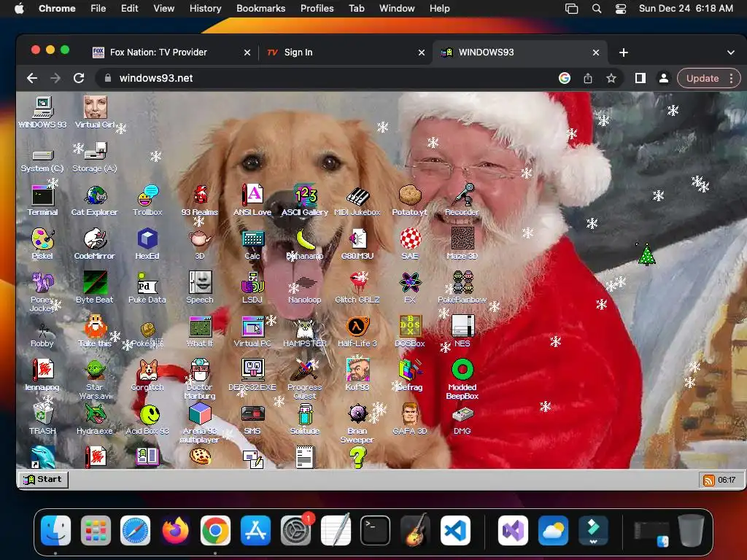Screen dimensions: 747x560
Task: Switch to the Sign In tab
Action: point(345,52)
